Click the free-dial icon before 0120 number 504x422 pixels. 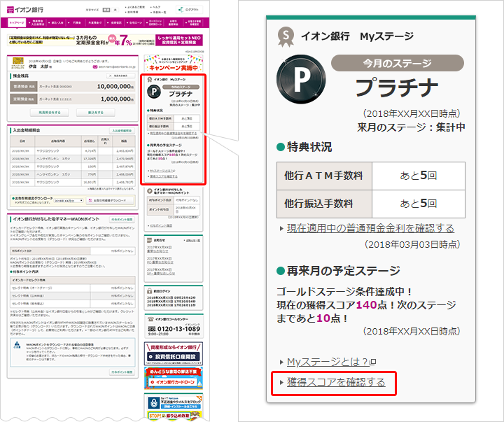tap(152, 329)
